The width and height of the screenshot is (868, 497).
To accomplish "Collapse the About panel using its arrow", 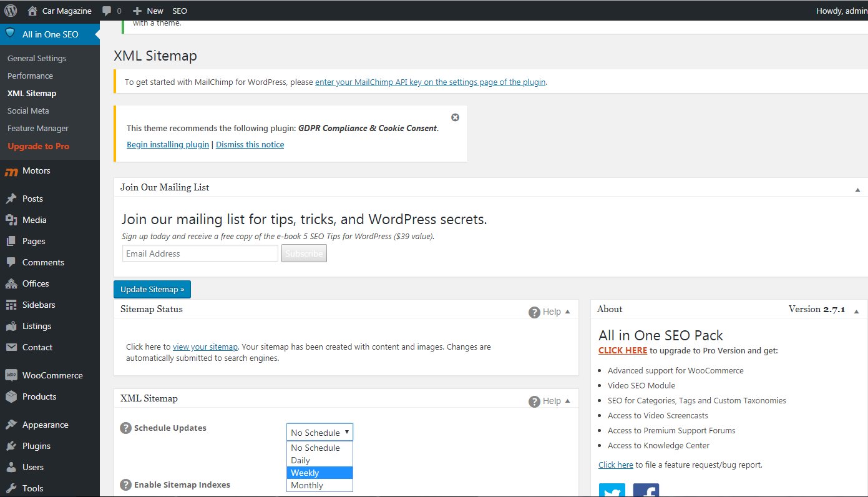I will (857, 310).
